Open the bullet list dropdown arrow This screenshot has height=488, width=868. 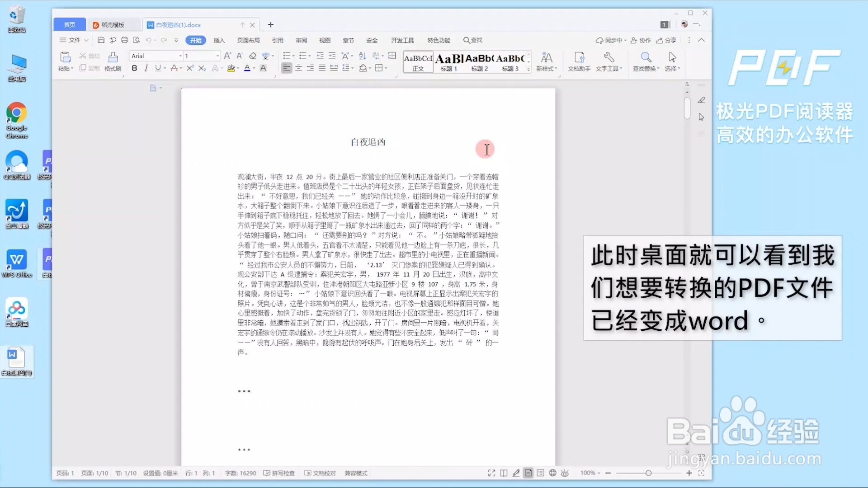click(x=293, y=56)
